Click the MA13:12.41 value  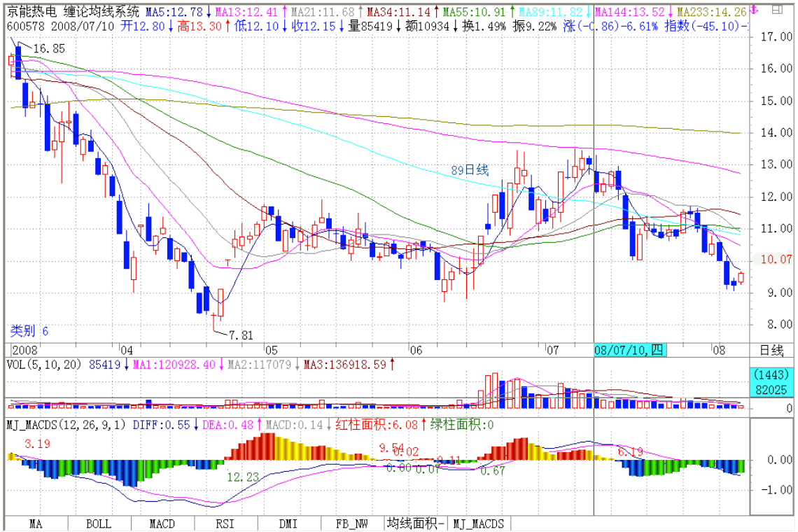point(246,11)
